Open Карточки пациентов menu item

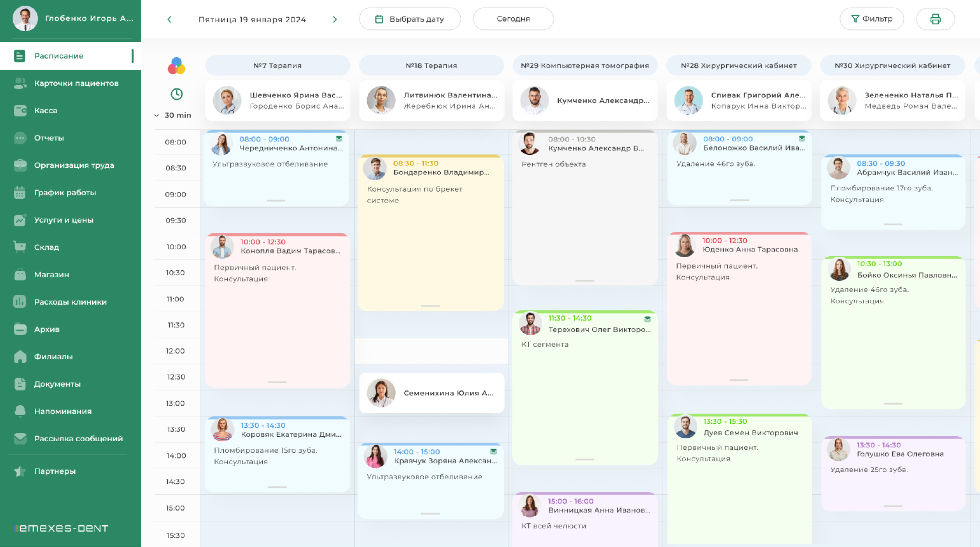(x=76, y=83)
